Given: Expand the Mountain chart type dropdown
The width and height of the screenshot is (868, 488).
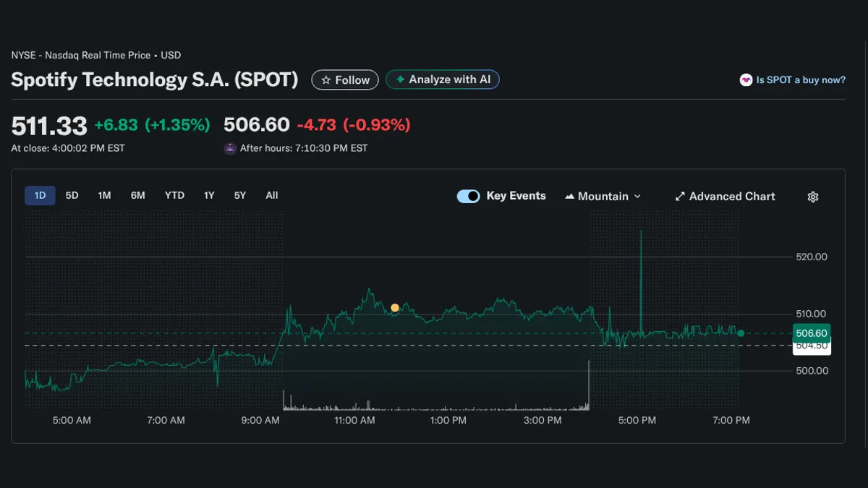Looking at the screenshot, I should [603, 197].
